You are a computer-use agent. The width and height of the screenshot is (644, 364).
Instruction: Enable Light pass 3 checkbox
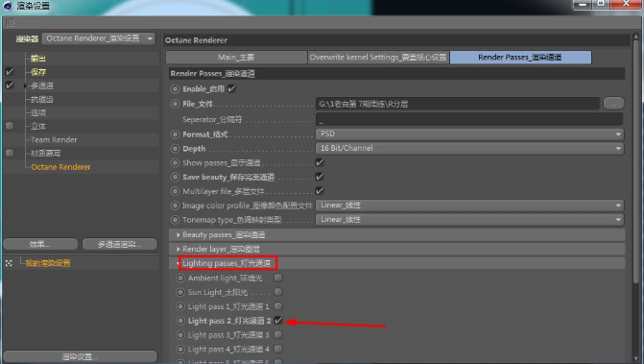pyautogui.click(x=278, y=335)
